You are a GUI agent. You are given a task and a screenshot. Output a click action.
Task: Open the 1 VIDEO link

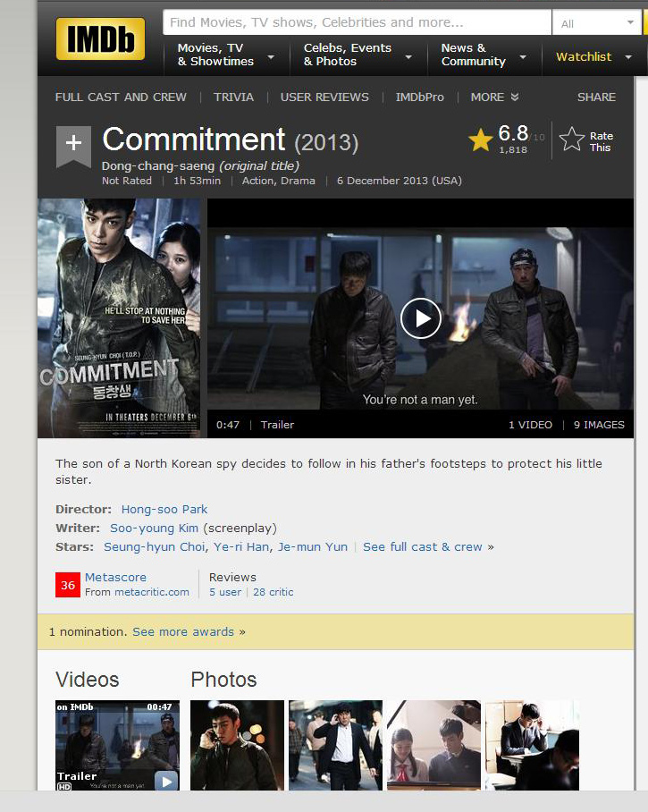pyautogui.click(x=530, y=425)
